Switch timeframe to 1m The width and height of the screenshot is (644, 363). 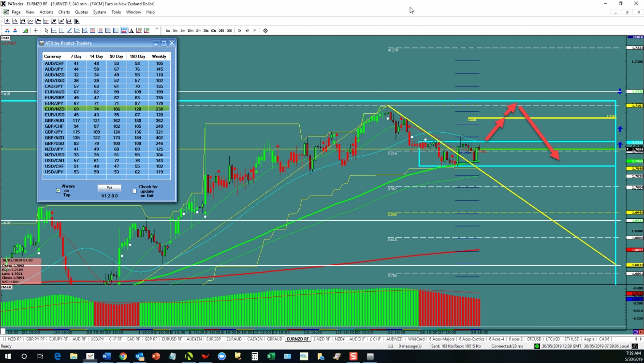coord(168,30)
